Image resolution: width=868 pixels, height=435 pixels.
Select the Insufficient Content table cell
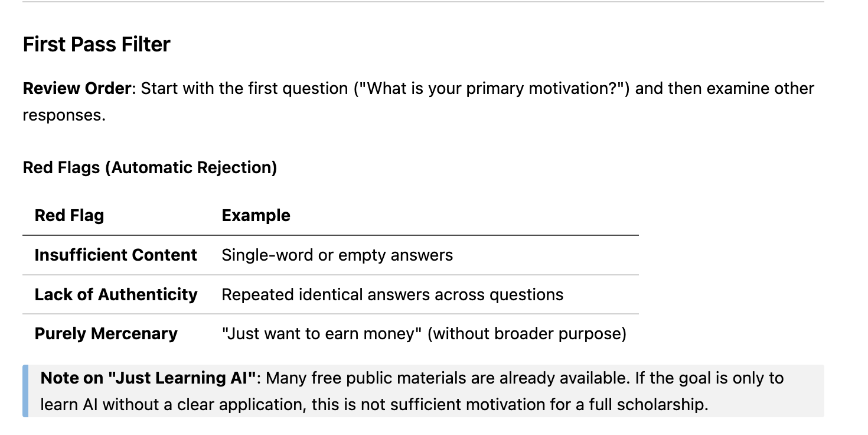(x=116, y=255)
